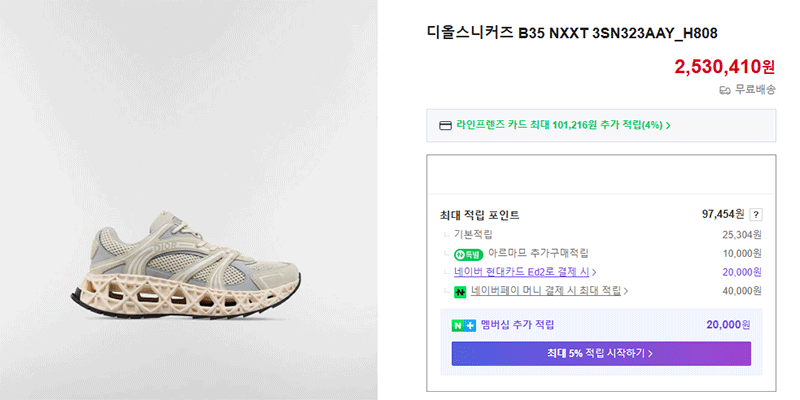Open the 라인프렌즈 카드 추가 적립 link
Screen dimensions: 800x400
pyautogui.click(x=563, y=125)
